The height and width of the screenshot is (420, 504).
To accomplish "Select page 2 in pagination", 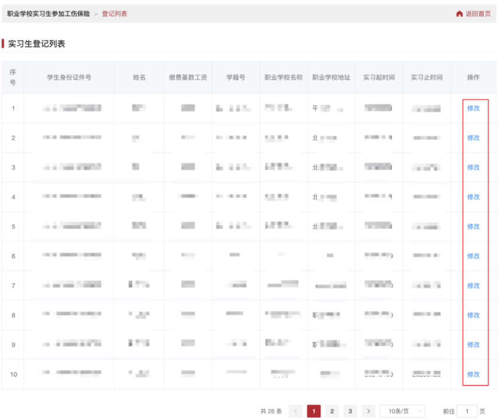I will [332, 411].
